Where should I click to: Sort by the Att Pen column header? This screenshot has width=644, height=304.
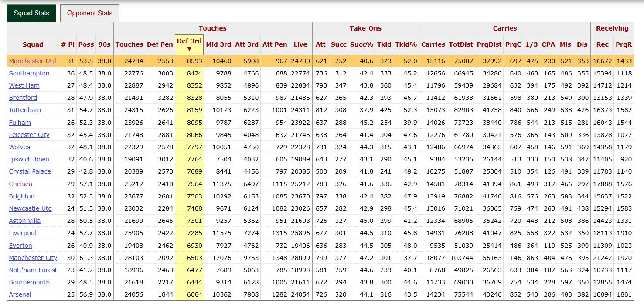(275, 44)
